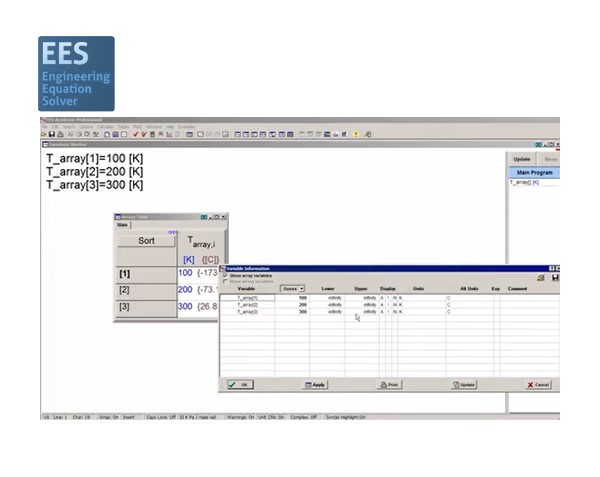Click the T_array[1] variable name field

[247, 298]
